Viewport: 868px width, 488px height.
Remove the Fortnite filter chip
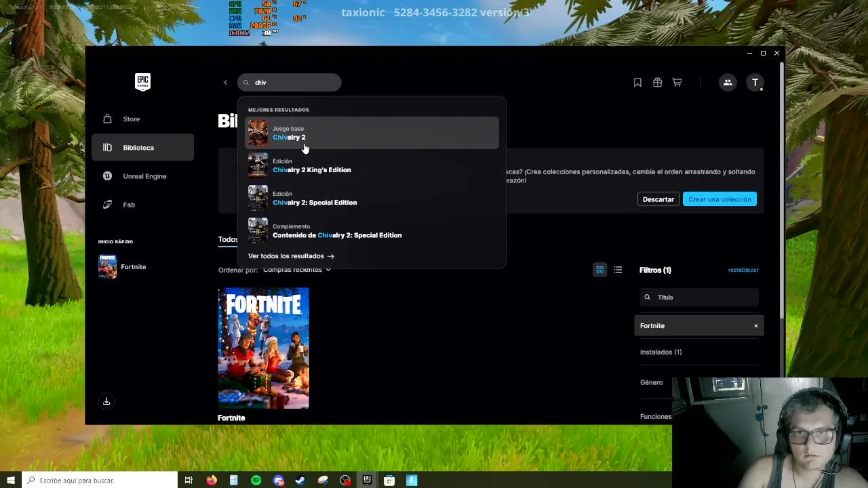click(x=755, y=326)
